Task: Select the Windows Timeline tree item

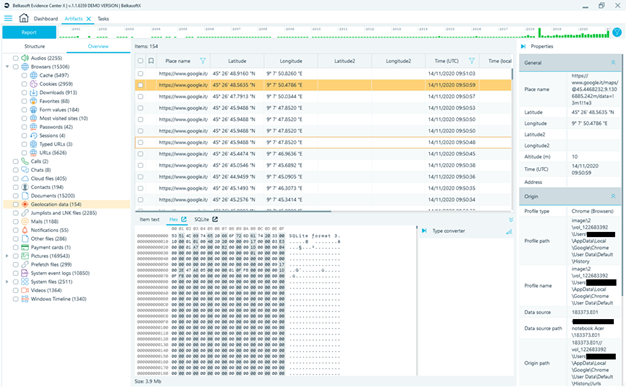Action: (58, 299)
